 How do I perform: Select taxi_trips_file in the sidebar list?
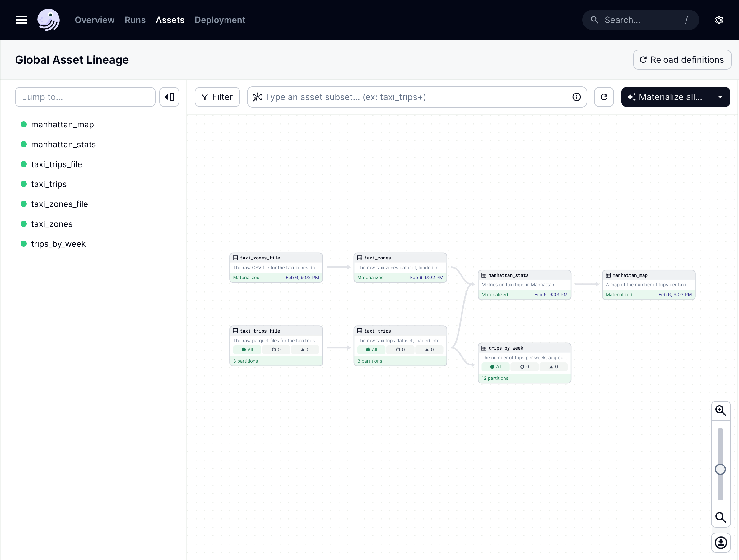point(57,164)
